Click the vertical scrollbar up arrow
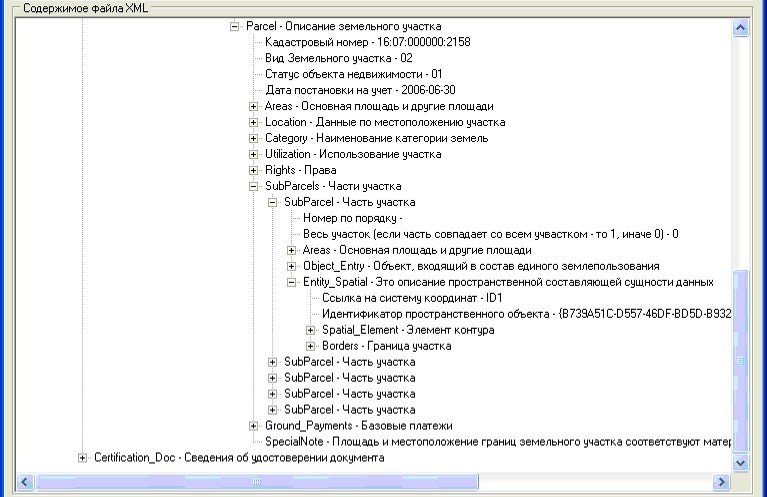This screenshot has height=497, width=767. coord(741,29)
